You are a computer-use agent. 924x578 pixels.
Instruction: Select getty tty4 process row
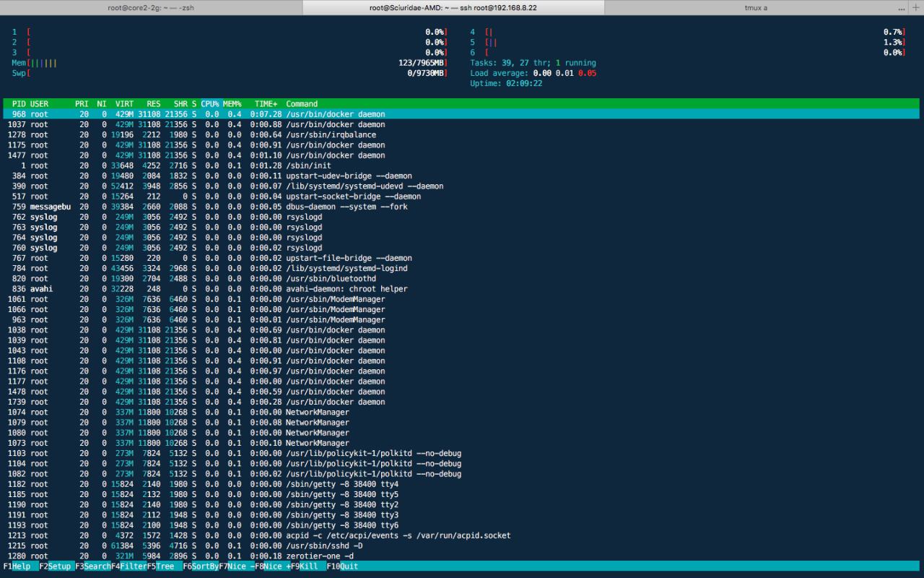pos(462,484)
